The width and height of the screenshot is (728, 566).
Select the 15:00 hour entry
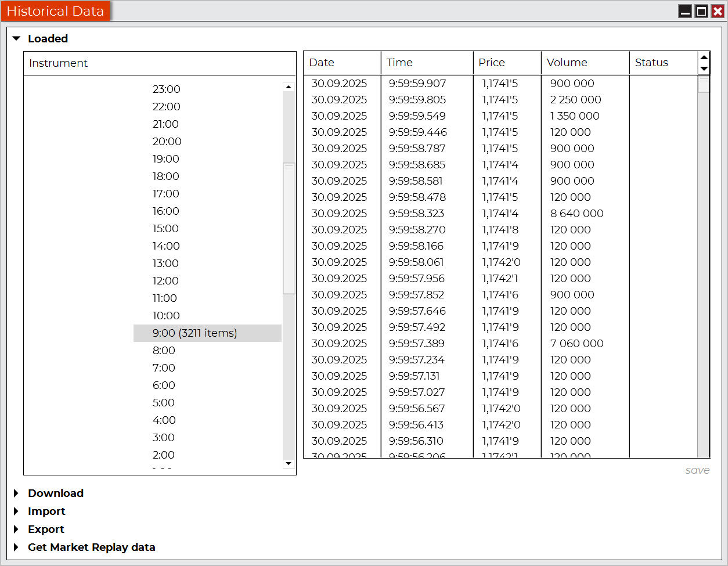(x=165, y=229)
